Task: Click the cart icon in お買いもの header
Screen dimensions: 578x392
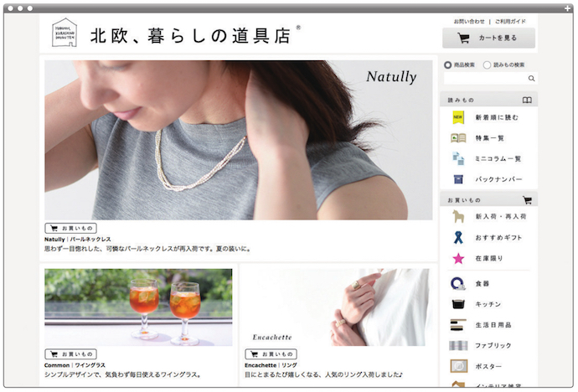Action: point(527,200)
